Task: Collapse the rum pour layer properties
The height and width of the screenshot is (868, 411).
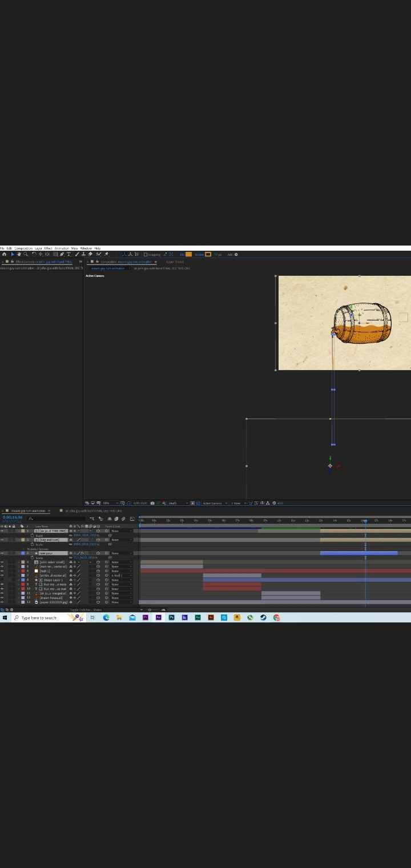Action: pyautogui.click(x=19, y=553)
